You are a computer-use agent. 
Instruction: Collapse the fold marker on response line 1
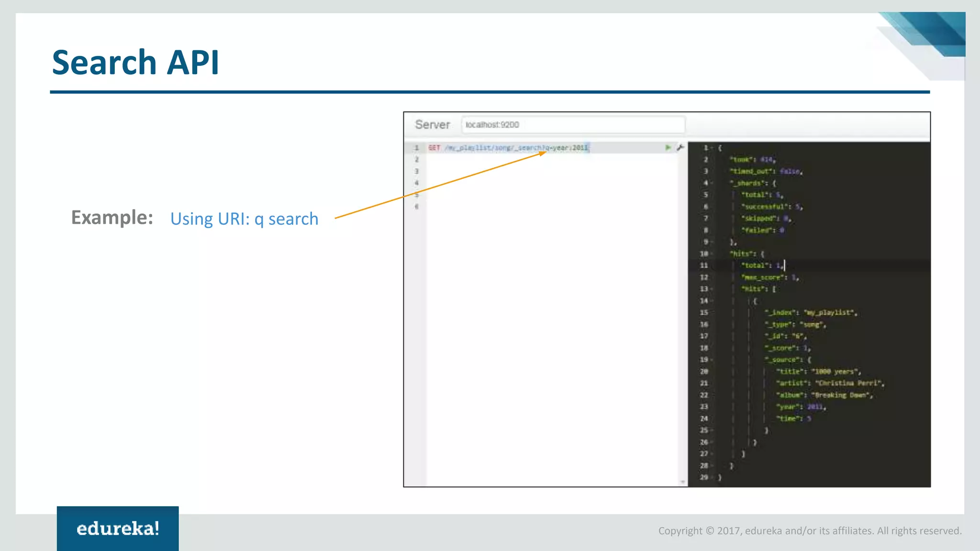pyautogui.click(x=712, y=148)
